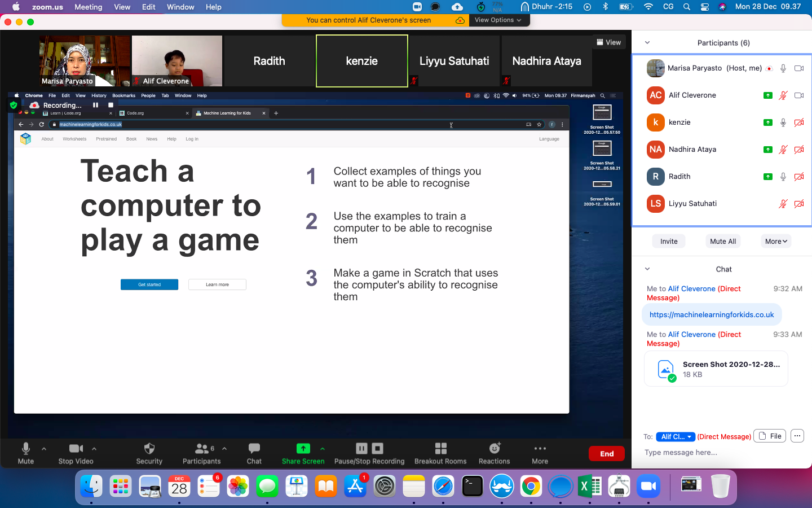Open Finder from the Dock
The width and height of the screenshot is (812, 508).
(91, 486)
